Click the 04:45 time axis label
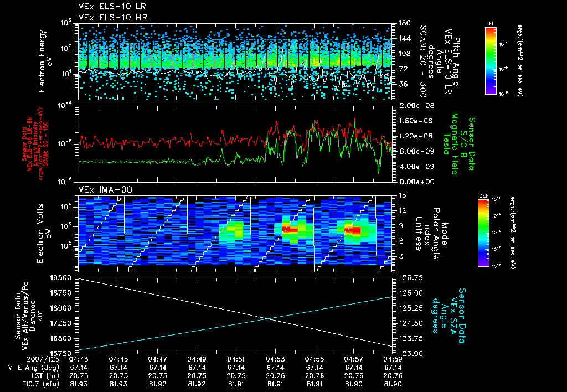This screenshot has height=392, width=567. (118, 359)
